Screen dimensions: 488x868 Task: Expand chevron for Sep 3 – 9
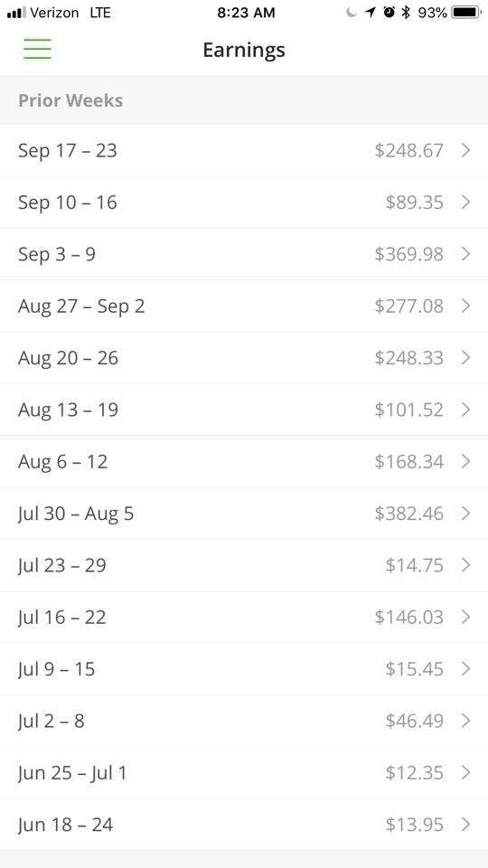click(x=466, y=254)
